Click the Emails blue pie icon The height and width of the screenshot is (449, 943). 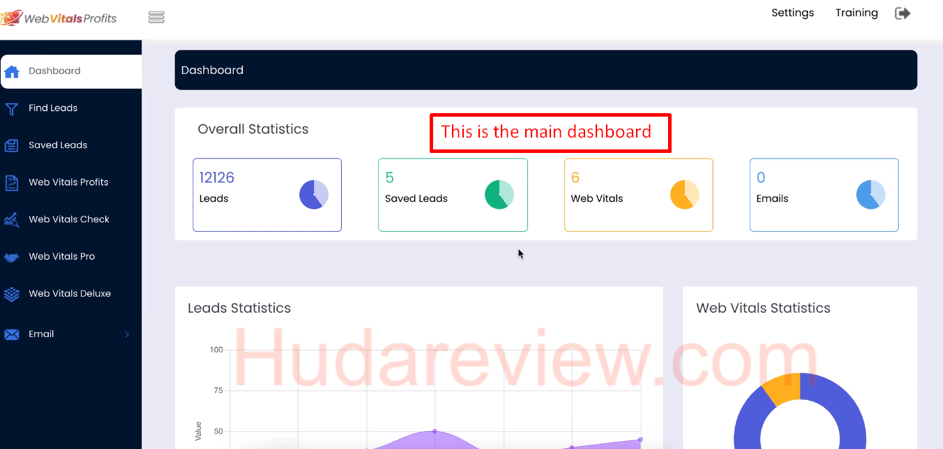(871, 195)
